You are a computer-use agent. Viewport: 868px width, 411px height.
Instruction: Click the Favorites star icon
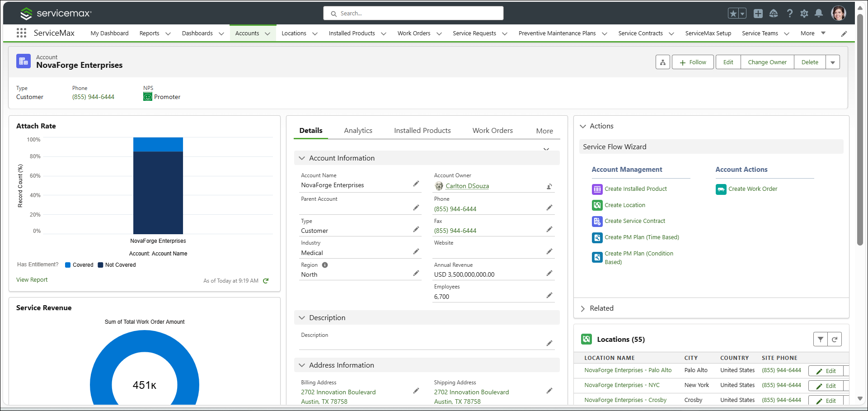click(733, 14)
